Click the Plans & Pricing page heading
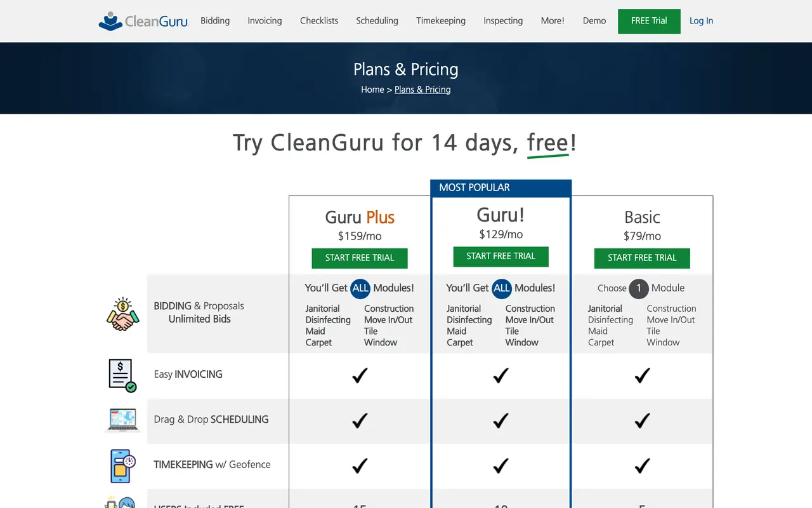The height and width of the screenshot is (508, 812). pos(406,69)
